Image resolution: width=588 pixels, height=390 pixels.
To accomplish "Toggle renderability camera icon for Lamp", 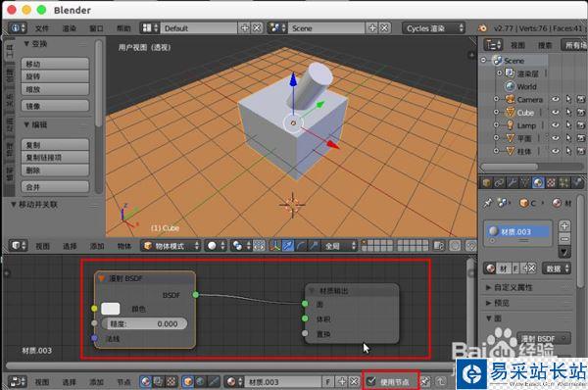I will (x=581, y=125).
